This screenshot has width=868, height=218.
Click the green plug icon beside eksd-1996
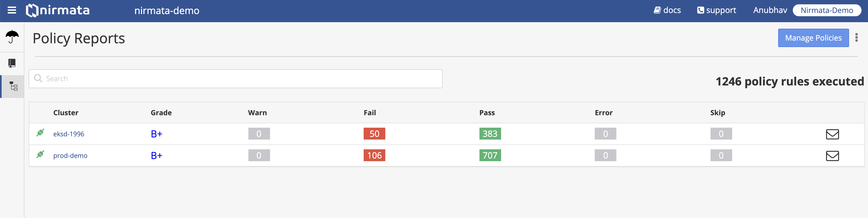point(40,133)
